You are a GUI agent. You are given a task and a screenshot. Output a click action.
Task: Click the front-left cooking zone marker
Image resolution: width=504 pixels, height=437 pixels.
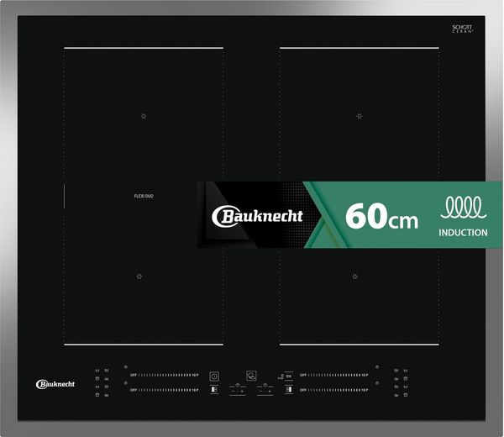coord(139,276)
